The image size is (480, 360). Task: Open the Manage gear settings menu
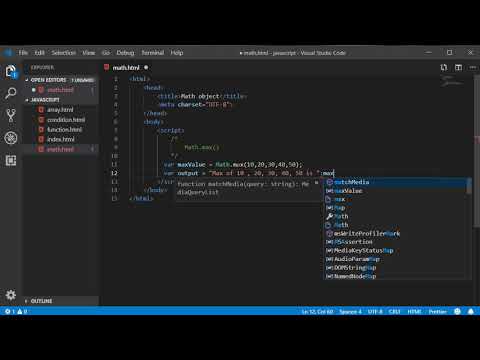point(11,295)
